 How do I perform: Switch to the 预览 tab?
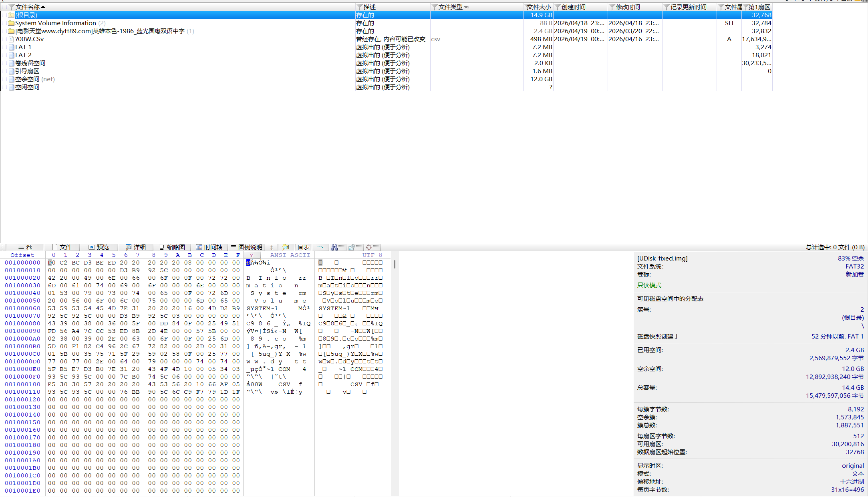pyautogui.click(x=99, y=247)
